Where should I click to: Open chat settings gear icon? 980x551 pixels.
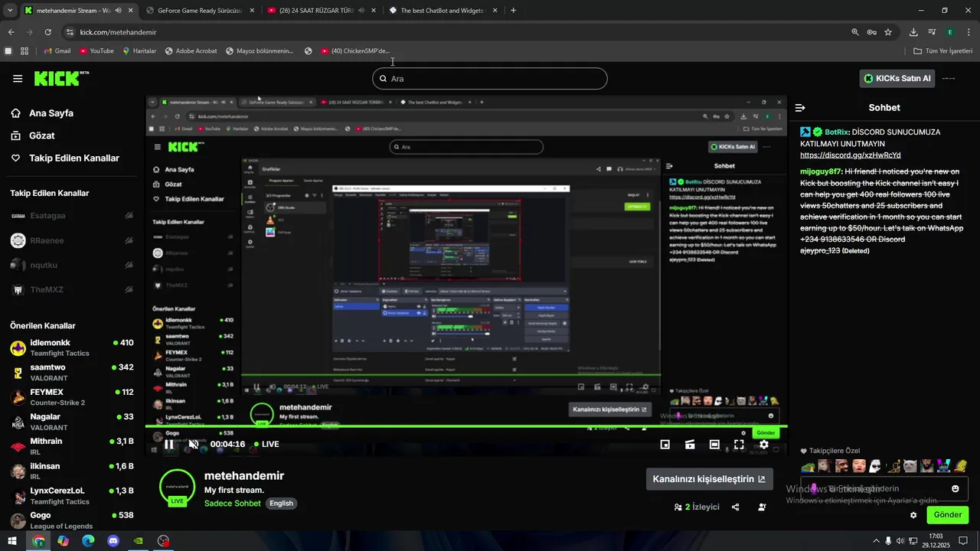point(913,515)
